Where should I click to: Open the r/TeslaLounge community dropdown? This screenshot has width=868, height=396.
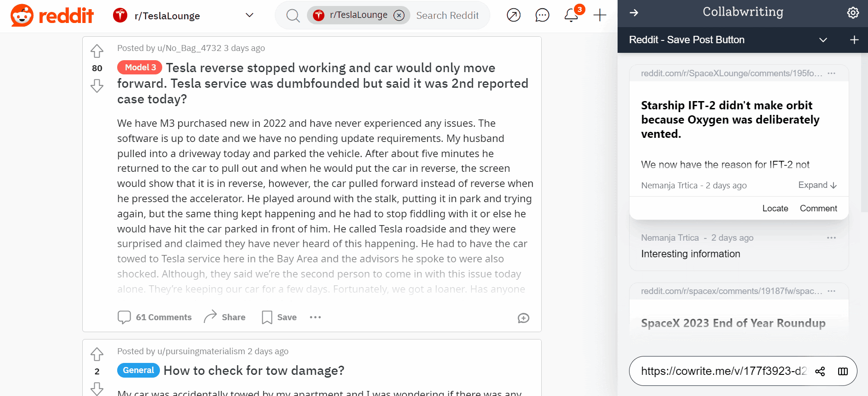(250, 16)
